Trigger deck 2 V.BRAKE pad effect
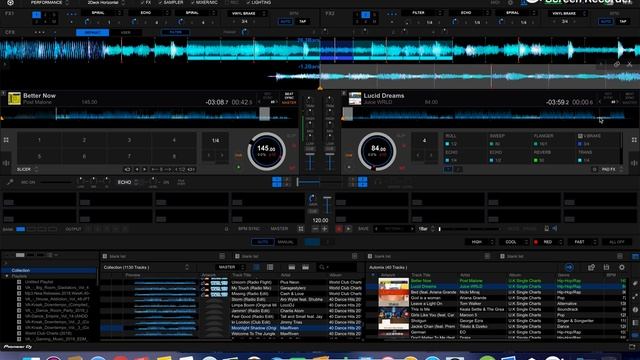 point(598,140)
